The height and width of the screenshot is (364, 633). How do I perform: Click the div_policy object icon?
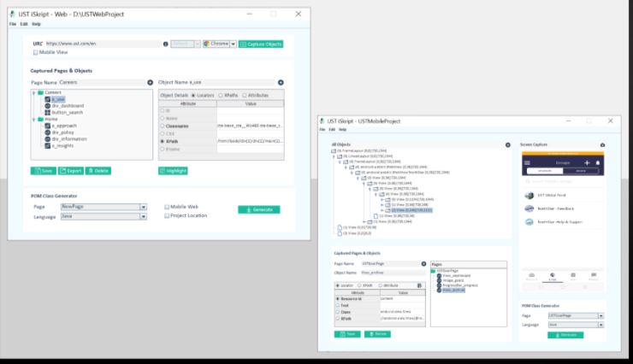48,132
